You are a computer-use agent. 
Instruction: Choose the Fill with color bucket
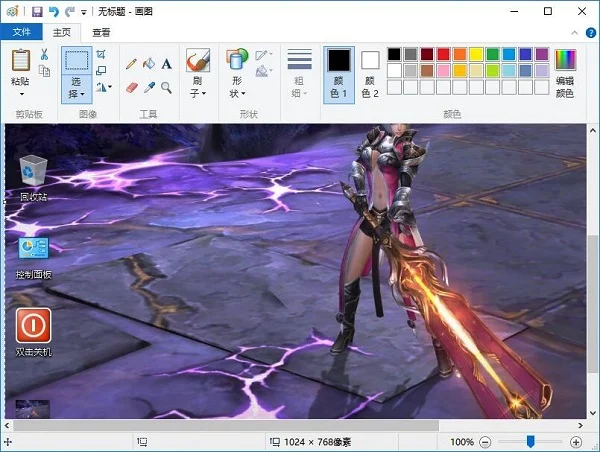tap(148, 63)
